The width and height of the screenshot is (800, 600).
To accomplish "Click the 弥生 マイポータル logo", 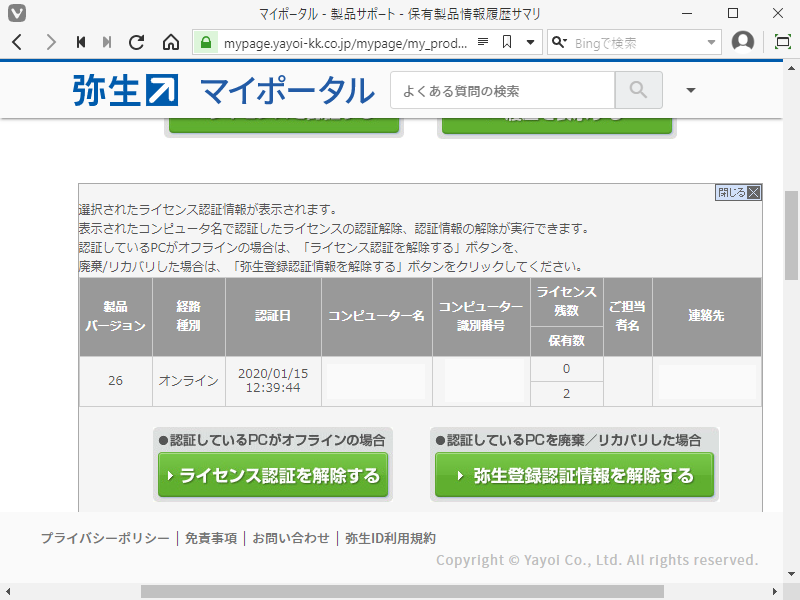I will 223,91.
